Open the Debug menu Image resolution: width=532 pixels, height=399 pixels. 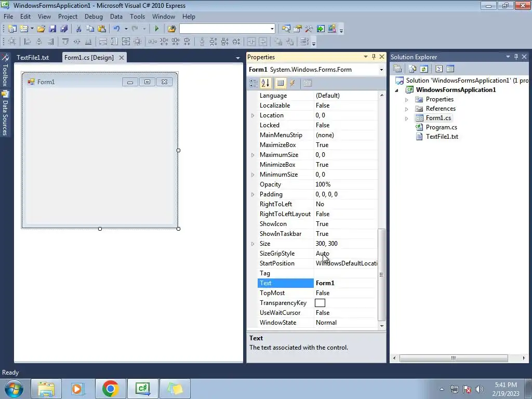coord(94,17)
